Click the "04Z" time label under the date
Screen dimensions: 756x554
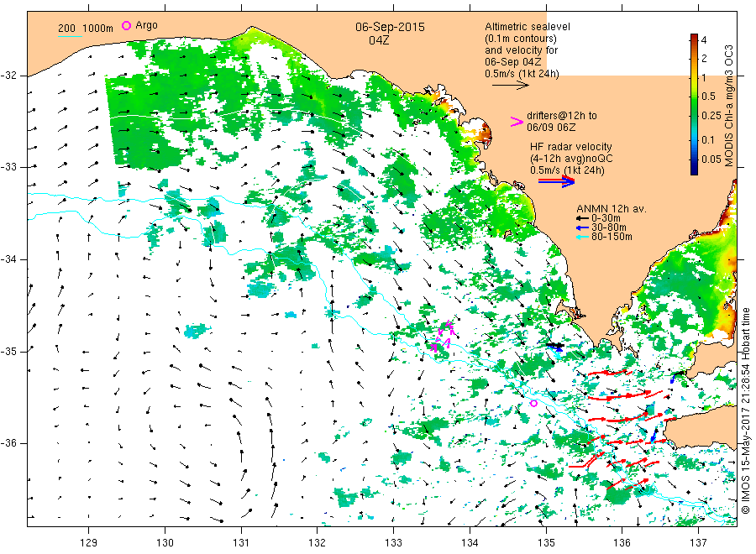coord(379,40)
